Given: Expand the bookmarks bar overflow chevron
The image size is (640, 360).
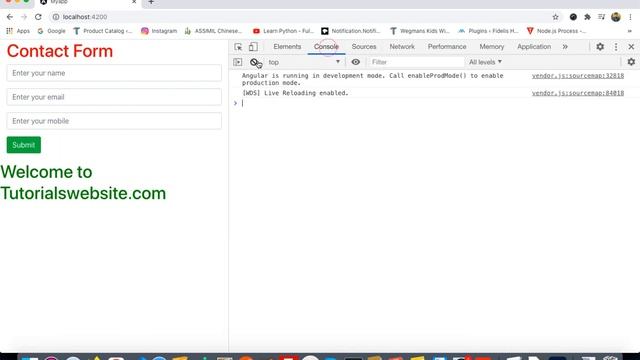Looking at the screenshot, I should click(x=629, y=31).
